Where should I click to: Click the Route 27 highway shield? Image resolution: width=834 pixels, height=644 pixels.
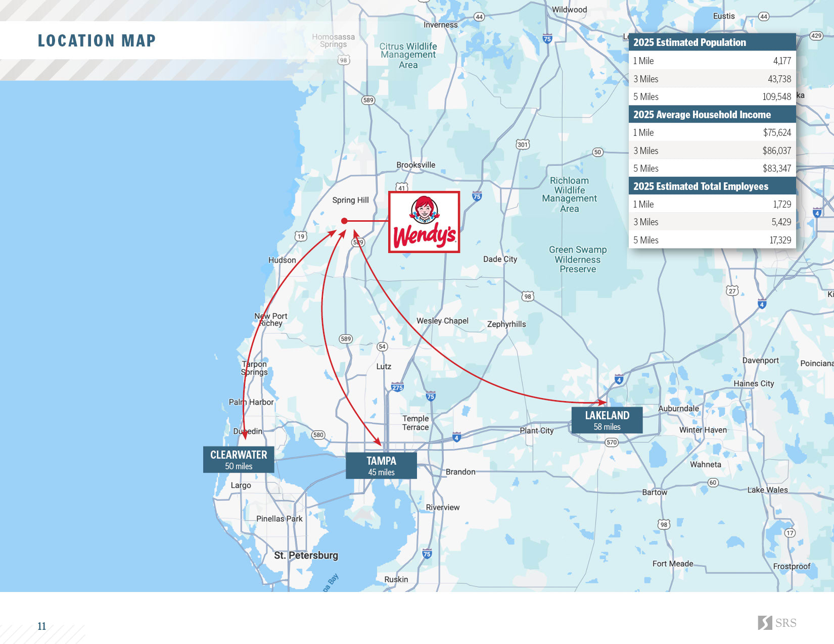[732, 291]
